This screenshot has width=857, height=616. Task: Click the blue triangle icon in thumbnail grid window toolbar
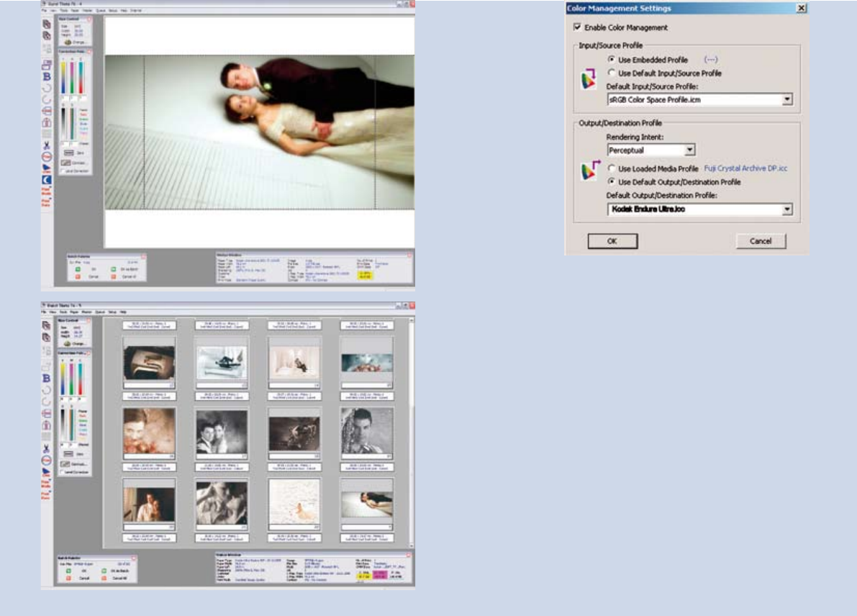click(x=47, y=471)
